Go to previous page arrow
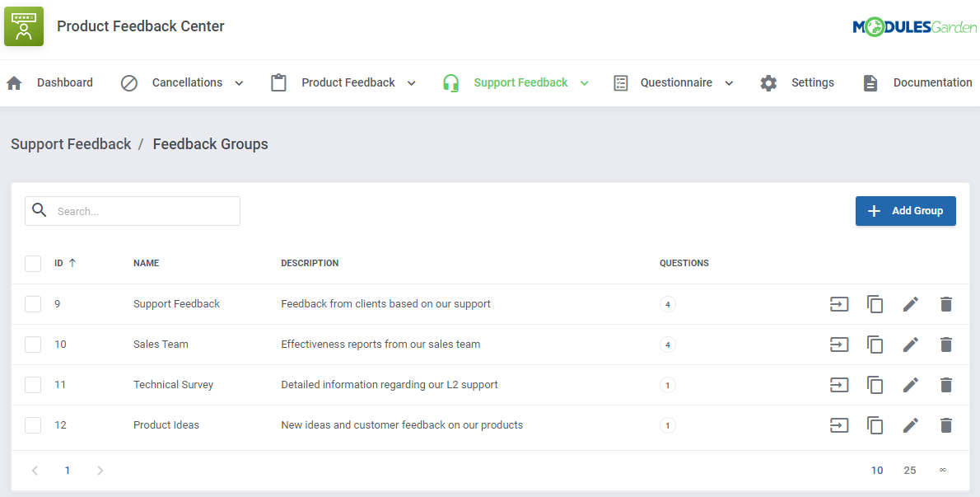Viewport: 980px width, 497px height. (35, 470)
